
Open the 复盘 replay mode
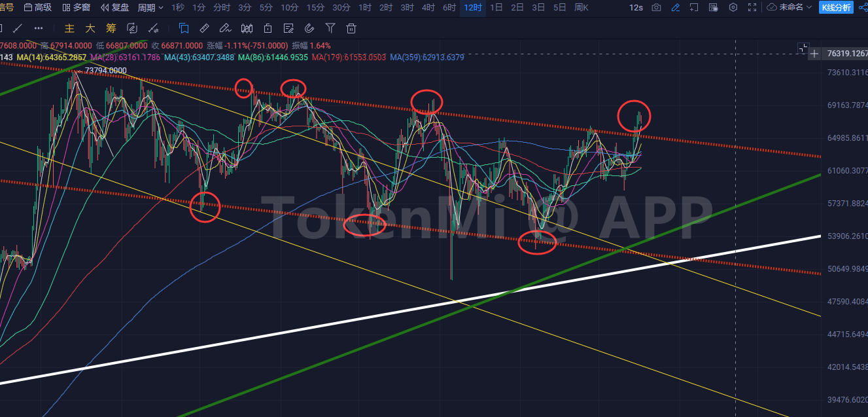pyautogui.click(x=115, y=8)
